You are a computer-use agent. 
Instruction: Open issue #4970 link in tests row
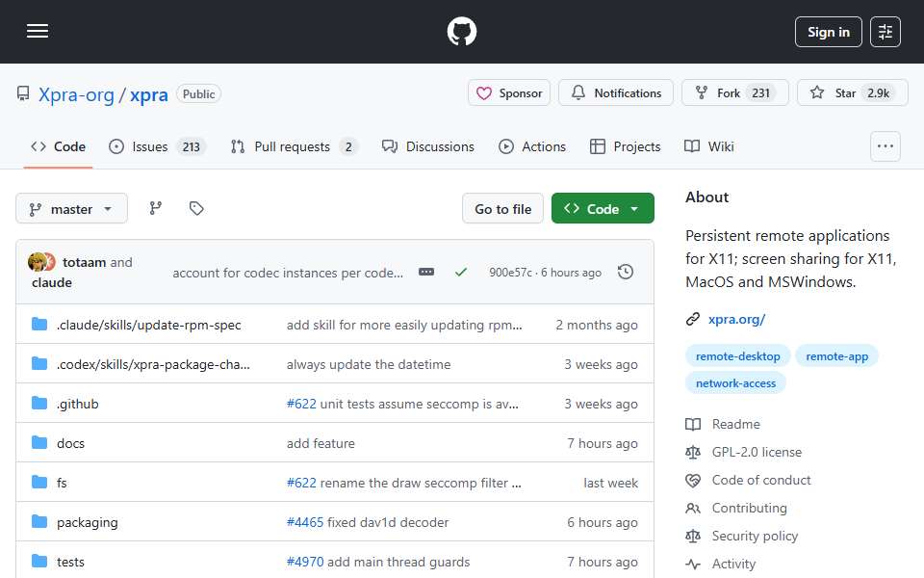pyautogui.click(x=305, y=562)
